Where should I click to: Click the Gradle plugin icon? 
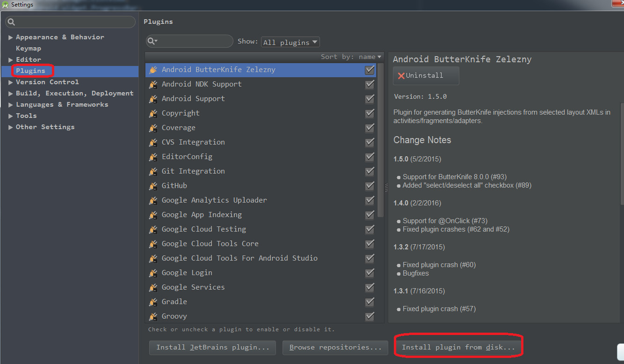(152, 302)
